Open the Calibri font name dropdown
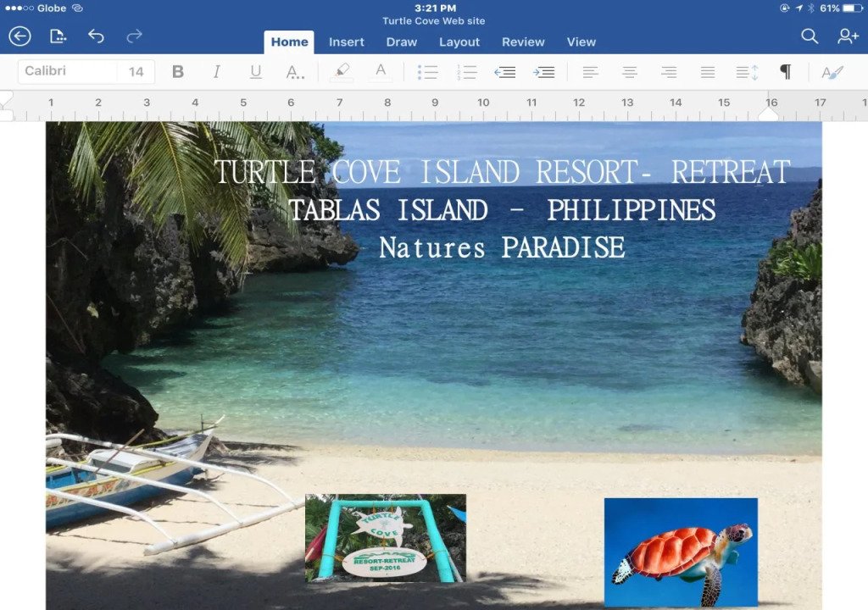Screen dimensions: 868x610 coord(68,72)
